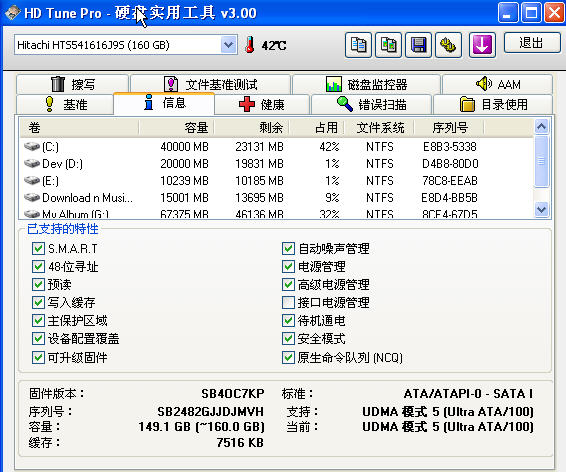This screenshot has width=566, height=472.
Task: Open the 目录使用 folder usage tab
Action: tap(493, 104)
